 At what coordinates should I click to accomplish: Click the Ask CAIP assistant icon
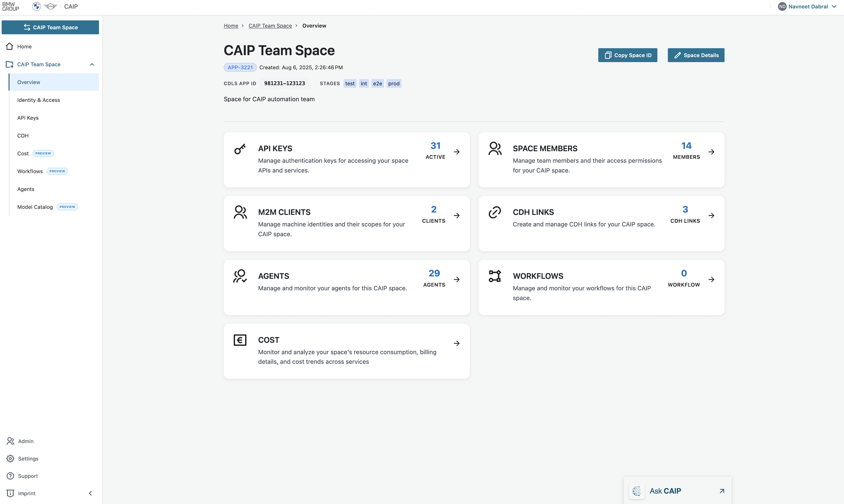(x=637, y=491)
